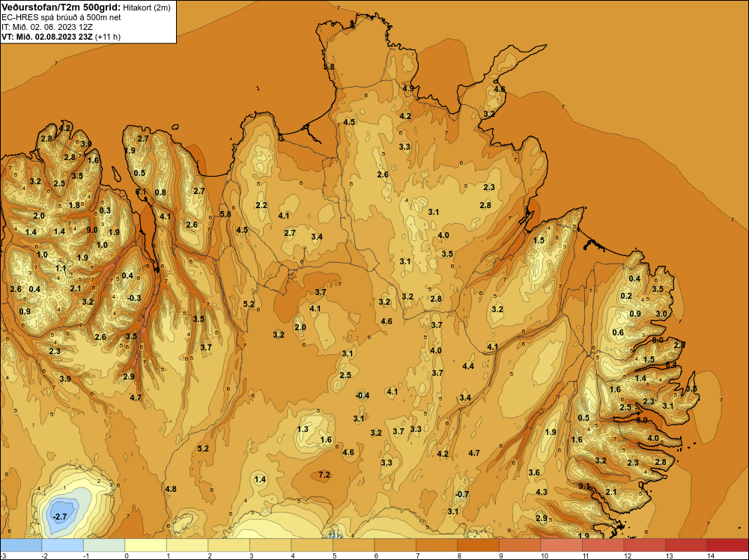749x560 pixels.
Task: Click the 'EC-HRES spá brúuð á 500m net' line
Action: click(x=61, y=17)
